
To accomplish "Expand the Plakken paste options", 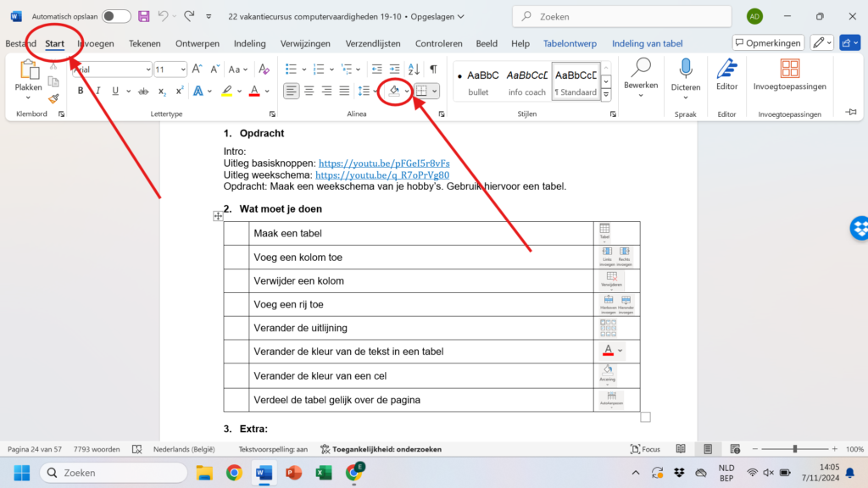I will (29, 97).
